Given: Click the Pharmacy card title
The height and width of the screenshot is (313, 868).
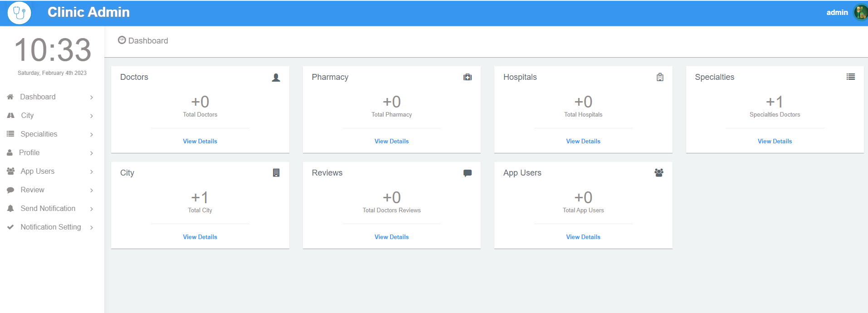Looking at the screenshot, I should click(x=330, y=77).
